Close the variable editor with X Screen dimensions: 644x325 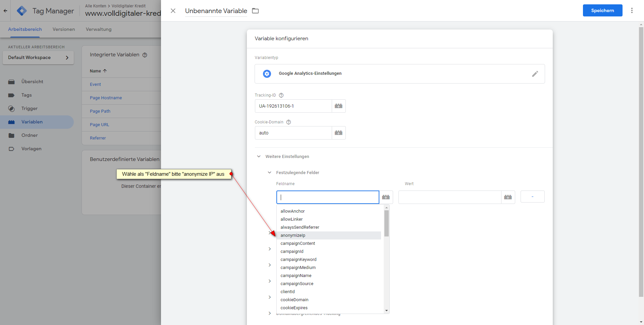tap(173, 11)
